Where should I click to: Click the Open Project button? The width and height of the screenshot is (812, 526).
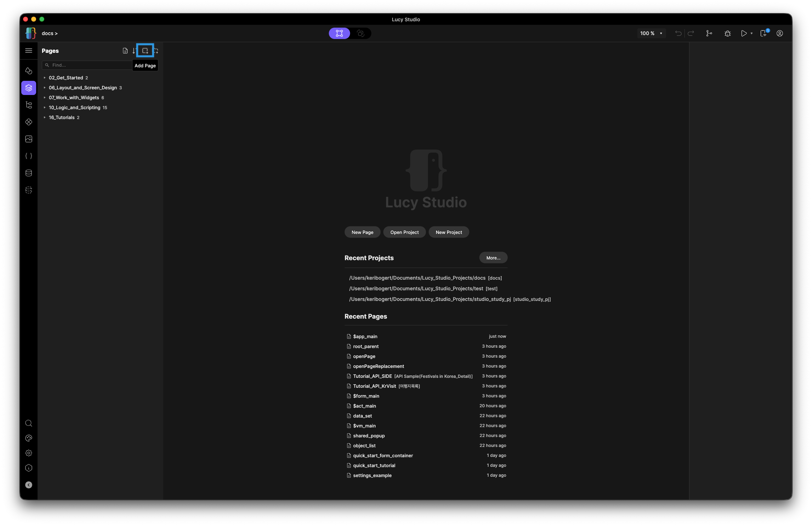(405, 232)
